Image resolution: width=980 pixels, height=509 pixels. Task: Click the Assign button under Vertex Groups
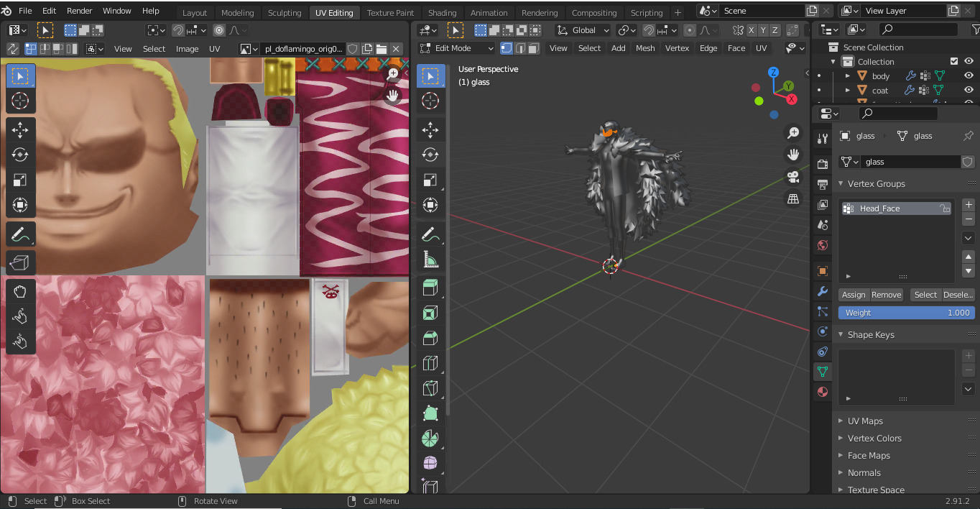pyautogui.click(x=854, y=294)
